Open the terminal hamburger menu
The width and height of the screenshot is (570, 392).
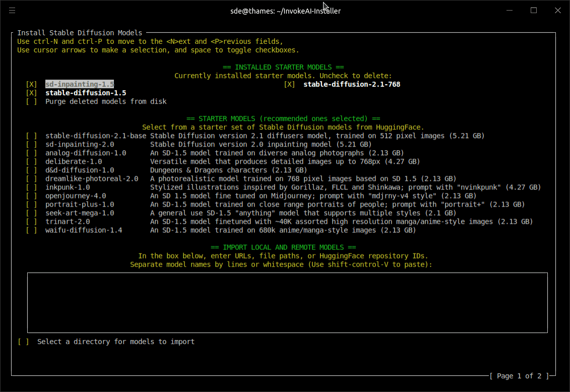pos(12,11)
